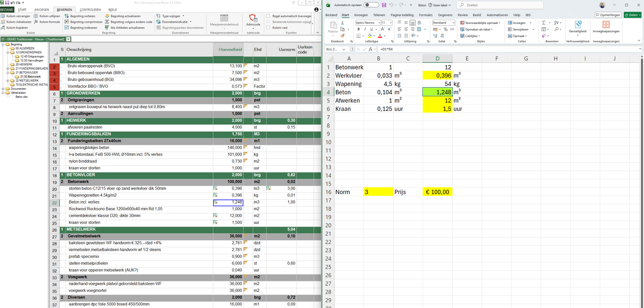
Task: Click Begroting actualiseren in Ibis ribbon
Action: (122, 16)
